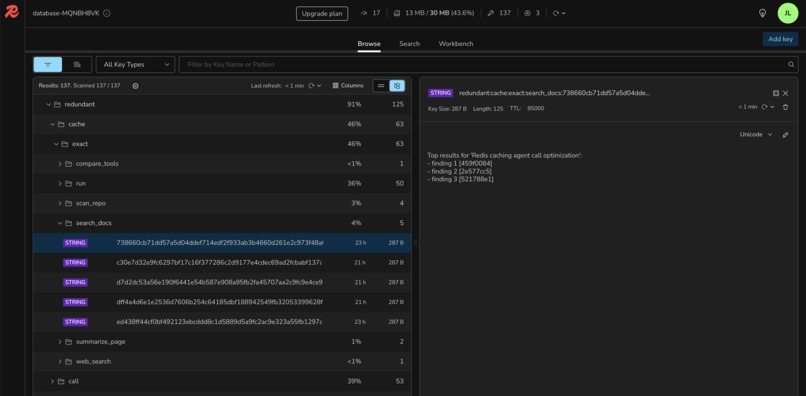Viewport: 806px width, 396px height.
Task: Click 'Results: 137. Scanned 137 / 137' text
Action: [x=79, y=86]
